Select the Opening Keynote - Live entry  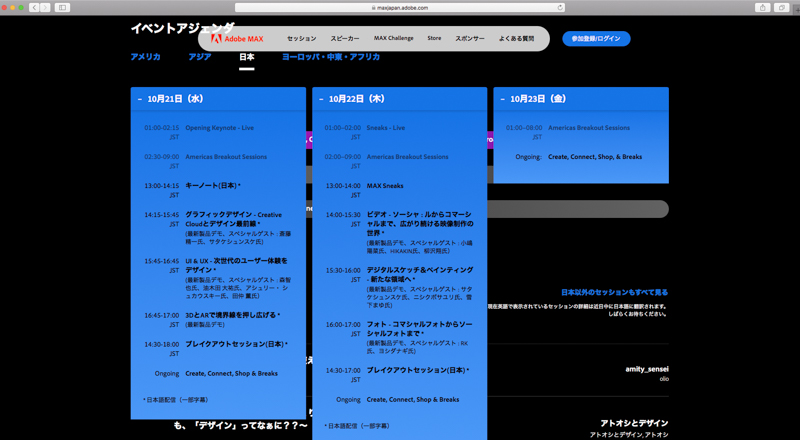coord(219,128)
